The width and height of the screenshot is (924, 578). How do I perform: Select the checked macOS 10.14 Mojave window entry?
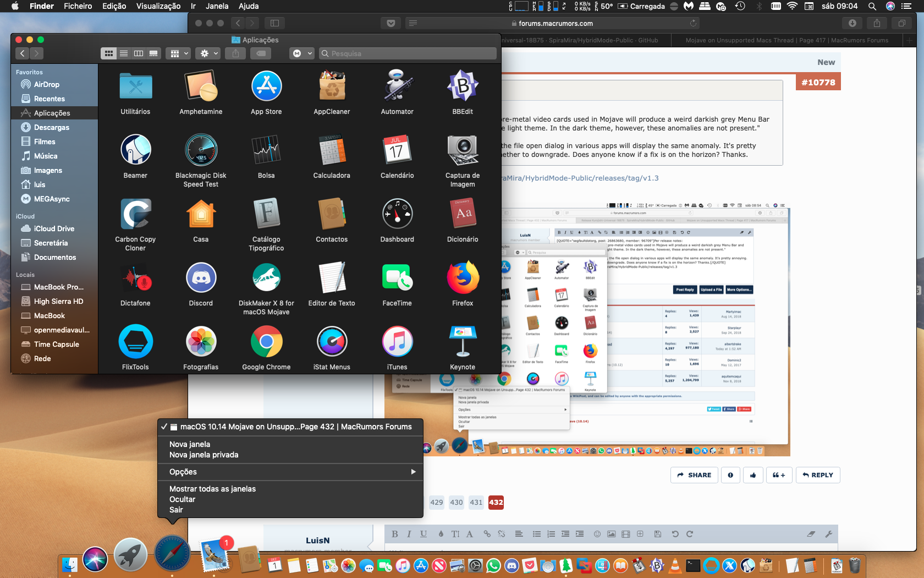click(x=290, y=427)
